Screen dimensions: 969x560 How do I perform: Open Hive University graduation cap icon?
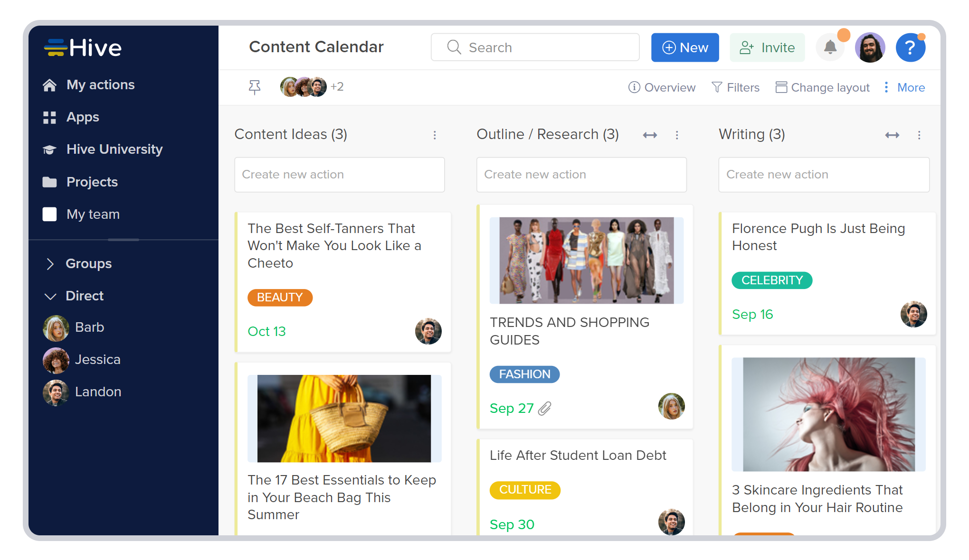point(49,149)
